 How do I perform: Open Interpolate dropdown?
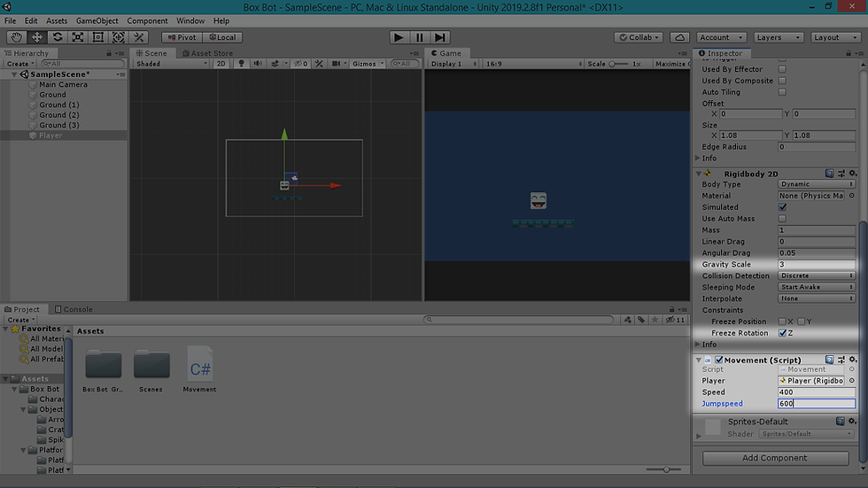point(816,298)
